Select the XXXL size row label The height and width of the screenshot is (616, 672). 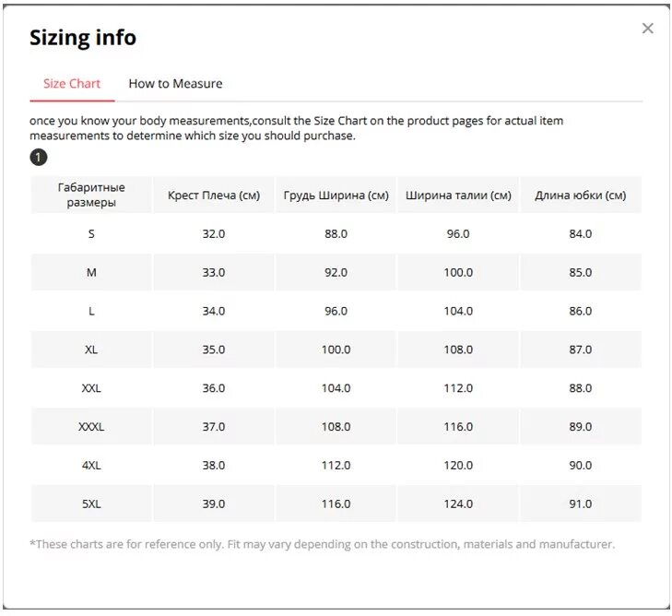(x=91, y=427)
